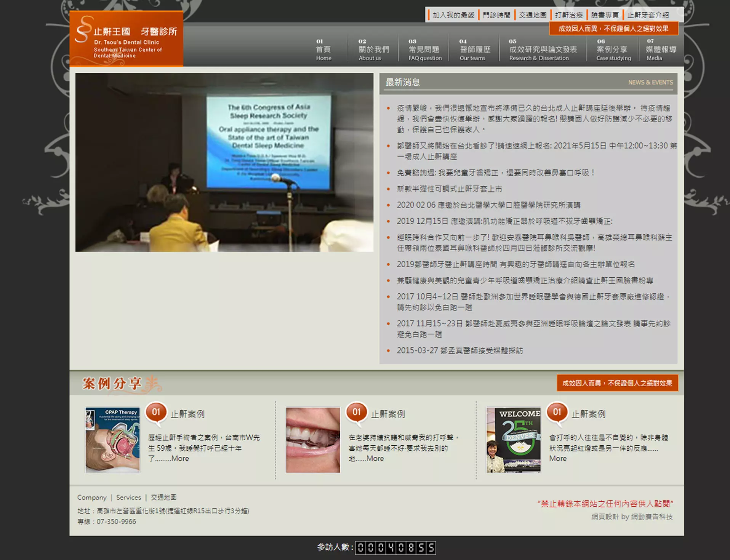Open case text 歷經止鼾手術者之案例 More
This screenshot has height=560, width=730.
click(x=204, y=448)
